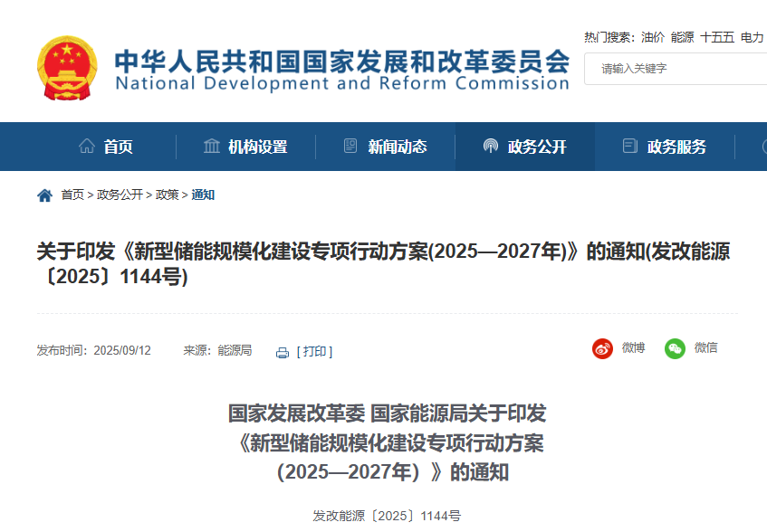Image resolution: width=767 pixels, height=532 pixels.
Task: Click the 机构设置 building icon
Action: [x=212, y=147]
